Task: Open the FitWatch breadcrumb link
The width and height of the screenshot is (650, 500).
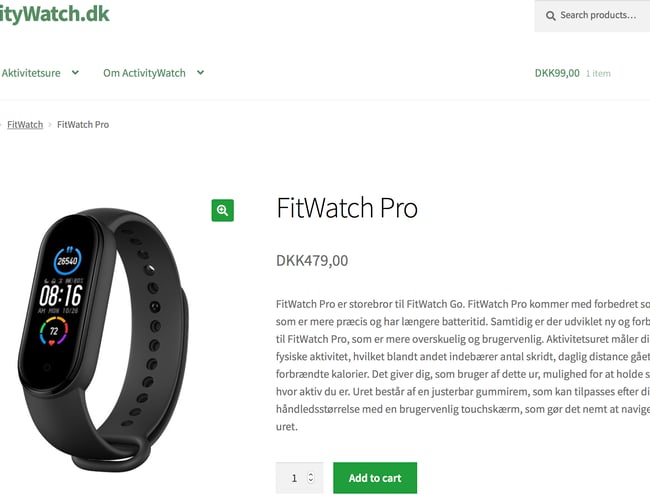Action: (25, 124)
